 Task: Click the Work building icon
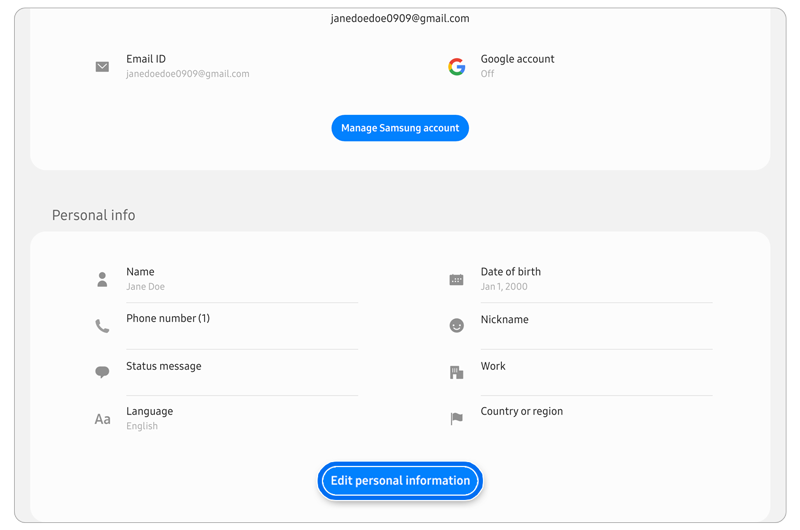click(x=457, y=372)
